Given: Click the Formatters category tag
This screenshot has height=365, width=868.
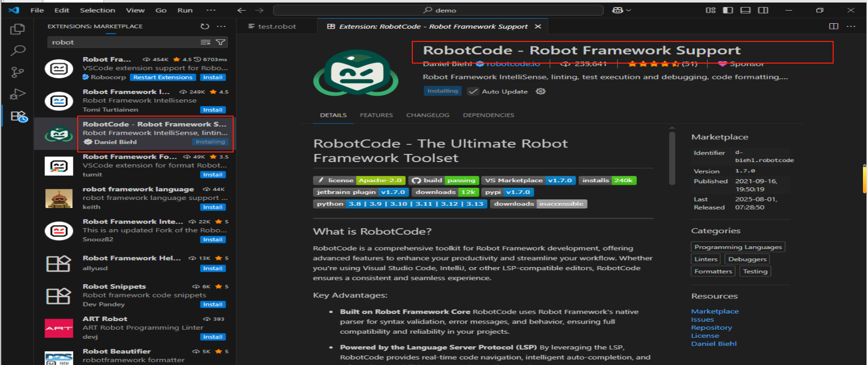Looking at the screenshot, I should (x=713, y=271).
